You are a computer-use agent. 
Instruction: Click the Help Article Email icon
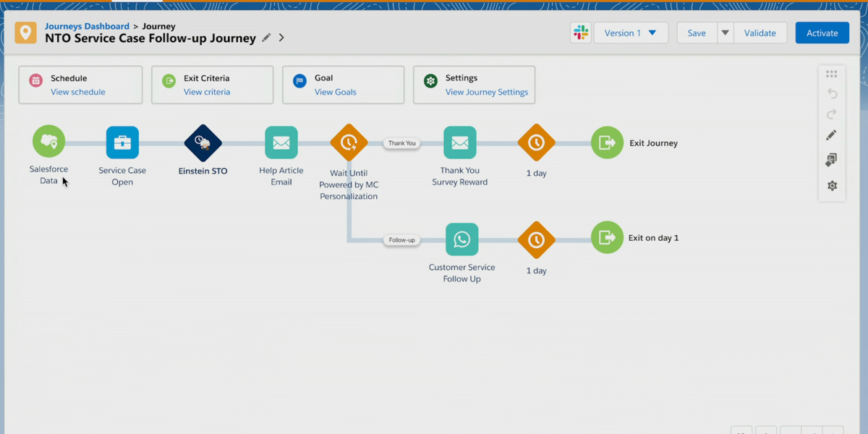[281, 142]
